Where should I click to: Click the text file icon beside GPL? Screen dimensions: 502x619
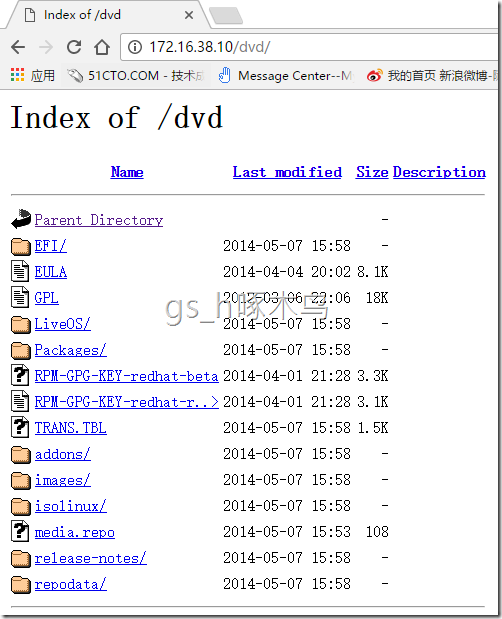(20, 297)
